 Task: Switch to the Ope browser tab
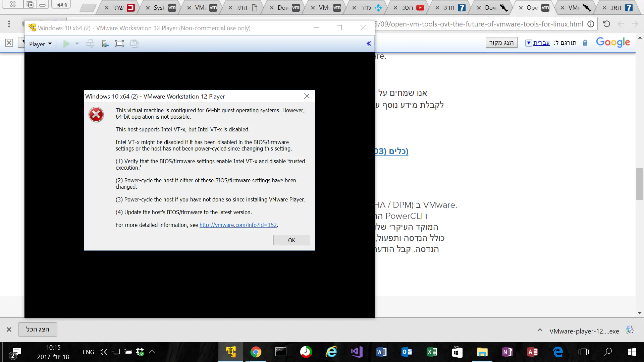click(x=532, y=7)
